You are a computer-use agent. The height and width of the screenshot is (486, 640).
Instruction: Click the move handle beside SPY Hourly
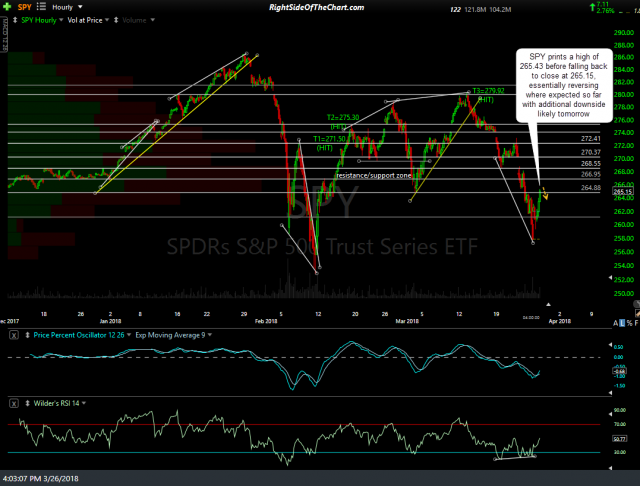click(15, 20)
